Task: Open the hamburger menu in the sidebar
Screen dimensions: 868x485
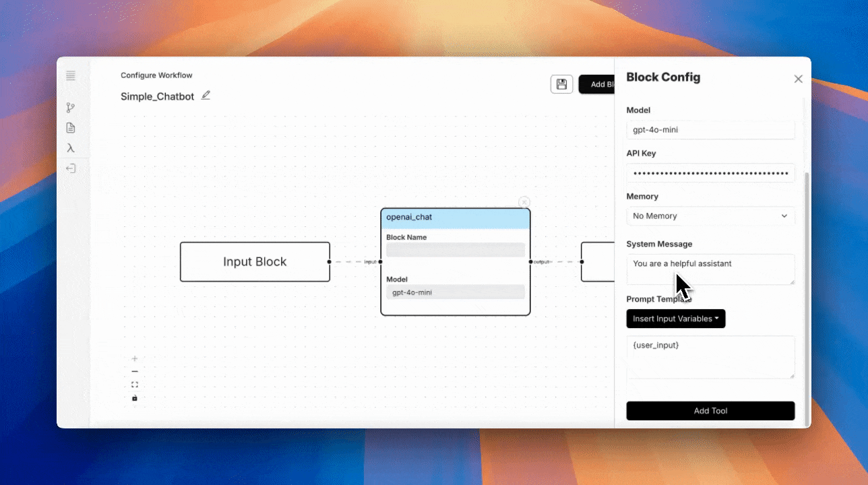Action: (x=71, y=76)
